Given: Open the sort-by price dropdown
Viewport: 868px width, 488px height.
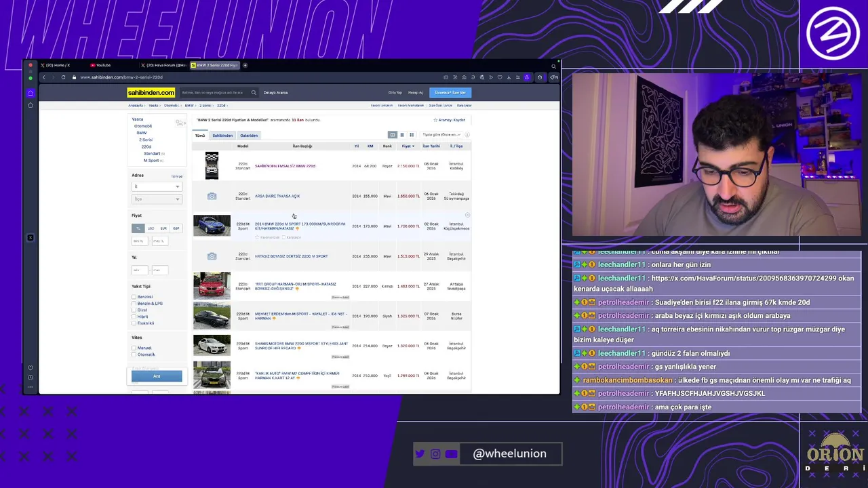Looking at the screenshot, I should [441, 135].
